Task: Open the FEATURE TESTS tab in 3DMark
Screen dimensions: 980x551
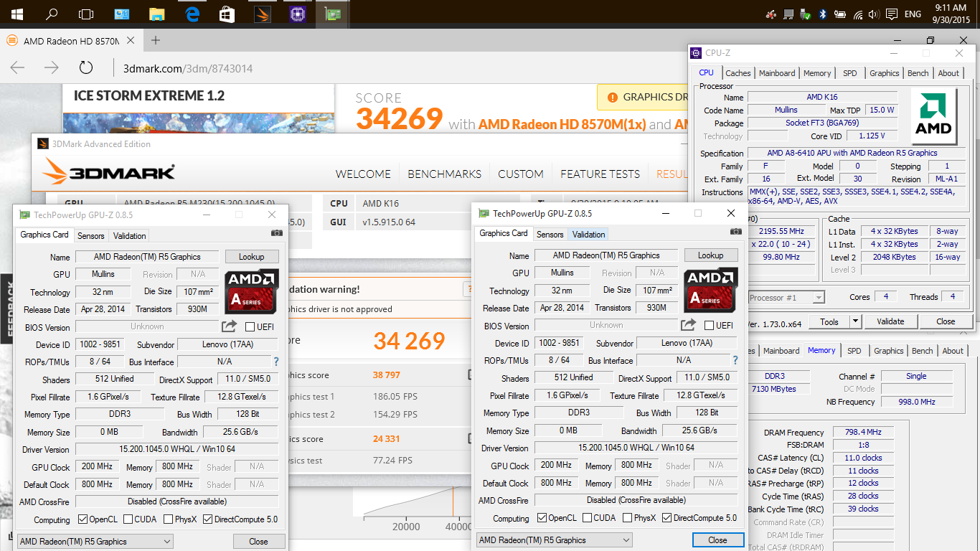Action: (x=600, y=174)
